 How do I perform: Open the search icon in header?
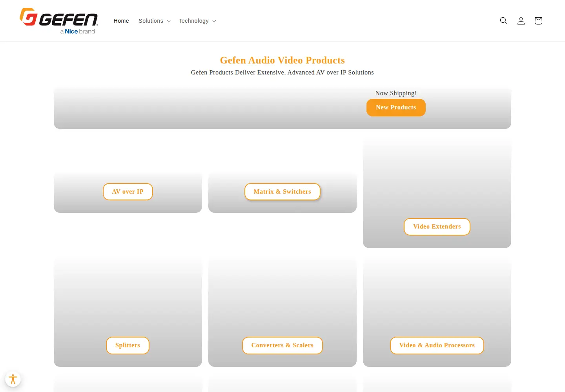click(504, 21)
